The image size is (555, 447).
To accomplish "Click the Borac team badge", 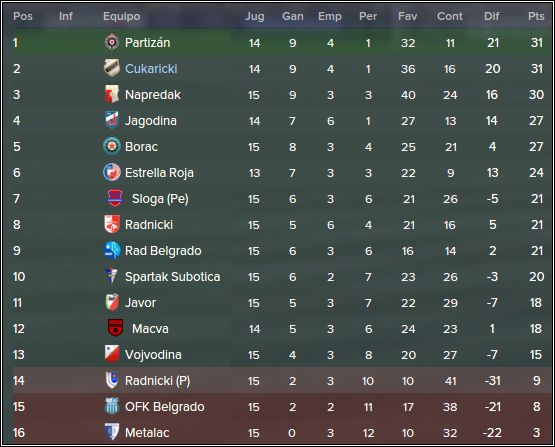I will [112, 146].
